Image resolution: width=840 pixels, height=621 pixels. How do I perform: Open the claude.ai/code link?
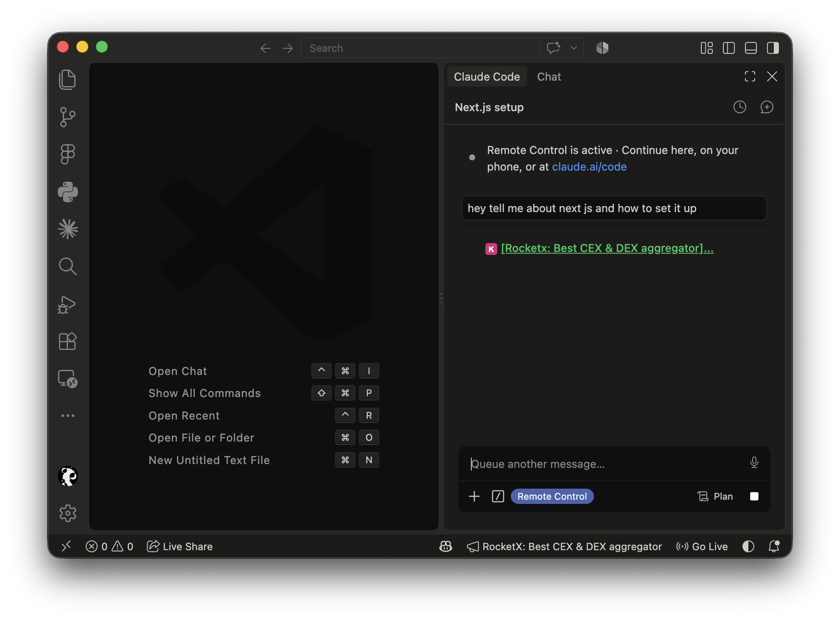[589, 167]
